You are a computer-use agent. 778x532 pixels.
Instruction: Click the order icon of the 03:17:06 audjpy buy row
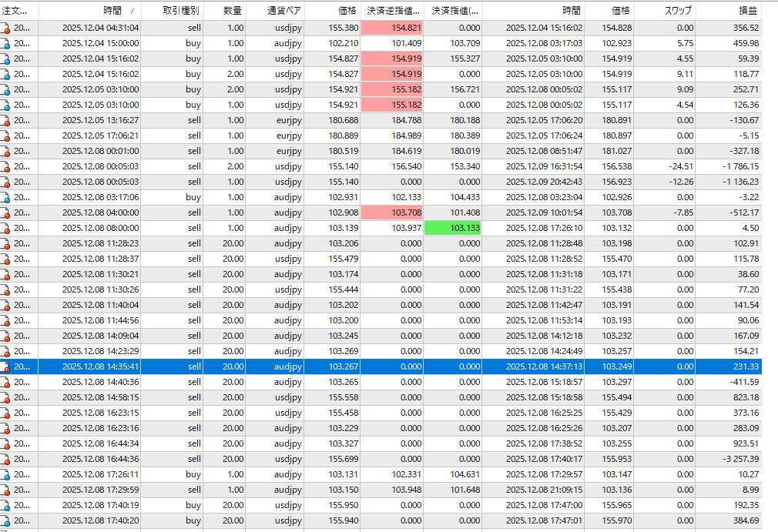[x=5, y=197]
